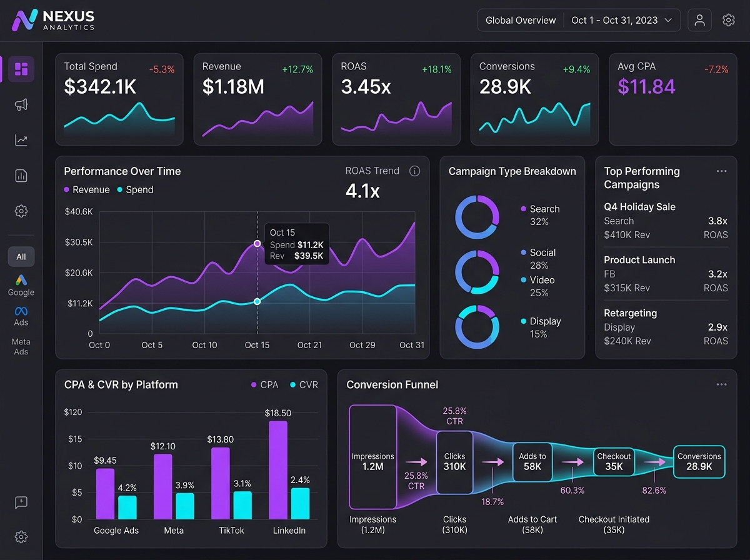This screenshot has width=750, height=560.
Task: Click the 18.7% funnel rate label
Action: click(x=492, y=501)
